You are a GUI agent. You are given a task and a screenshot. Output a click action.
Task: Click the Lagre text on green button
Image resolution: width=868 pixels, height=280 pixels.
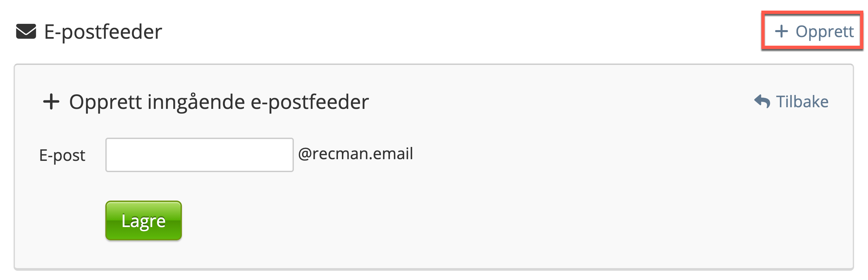[143, 221]
